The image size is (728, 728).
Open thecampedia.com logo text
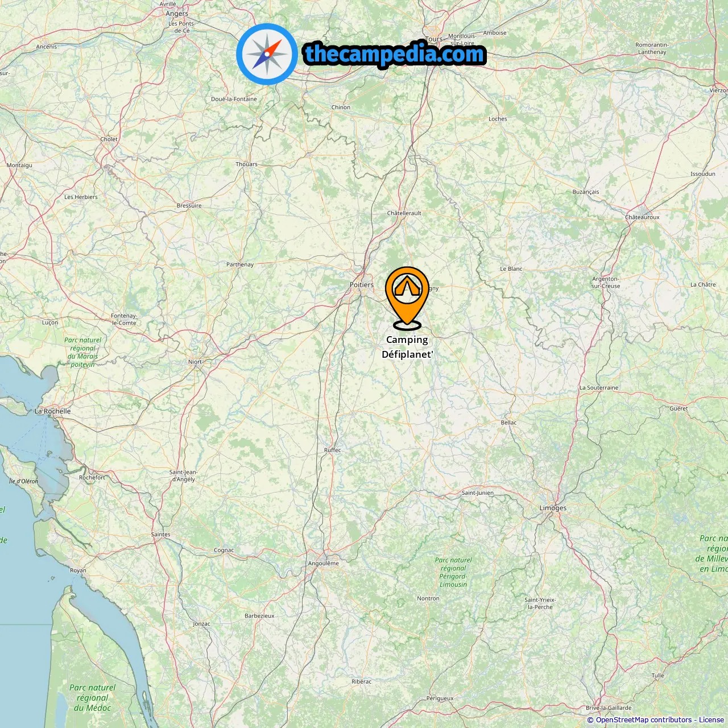pos(395,54)
